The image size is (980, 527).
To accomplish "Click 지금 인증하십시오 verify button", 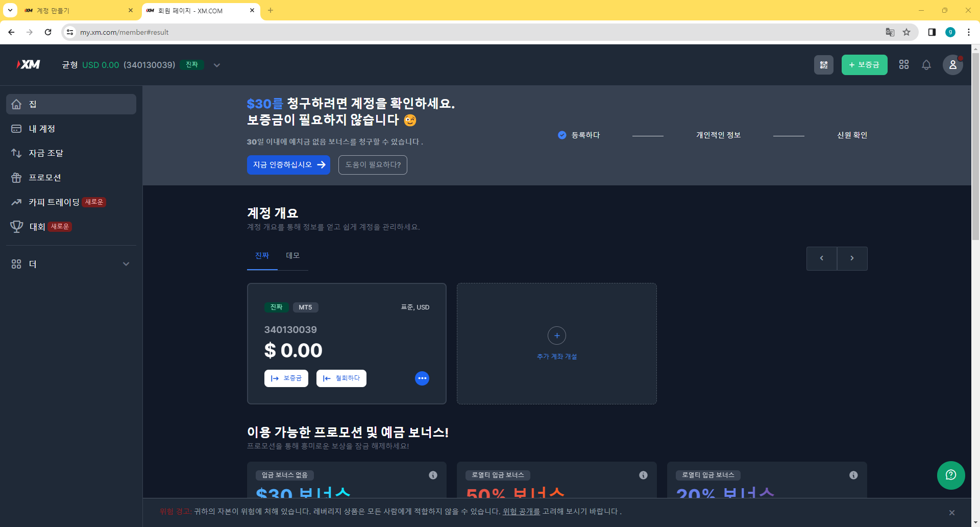I will pyautogui.click(x=288, y=164).
